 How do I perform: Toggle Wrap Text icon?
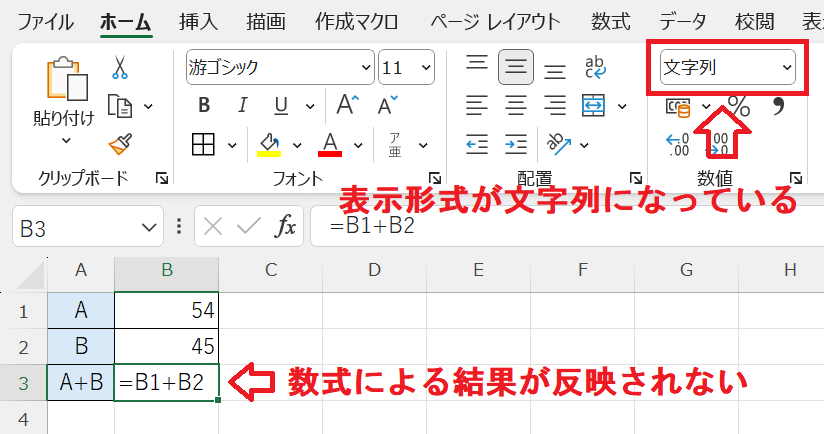click(x=595, y=67)
